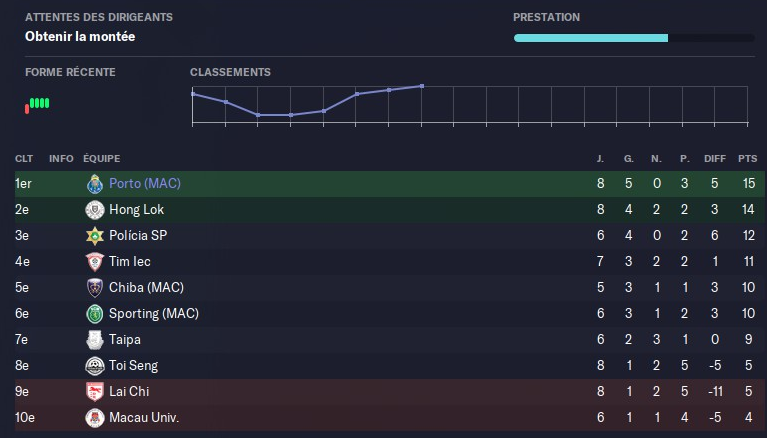Click the Macau Univ. club badge

click(x=95, y=418)
